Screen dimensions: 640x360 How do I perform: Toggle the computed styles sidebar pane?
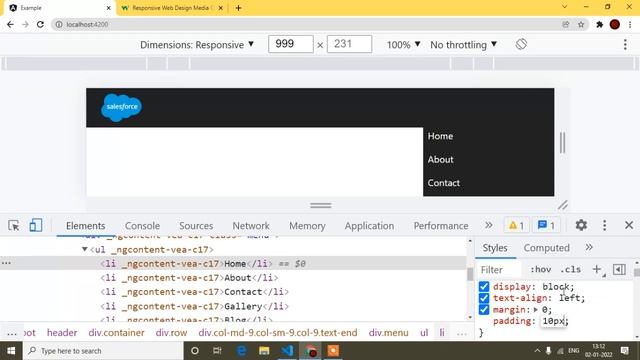pos(619,269)
